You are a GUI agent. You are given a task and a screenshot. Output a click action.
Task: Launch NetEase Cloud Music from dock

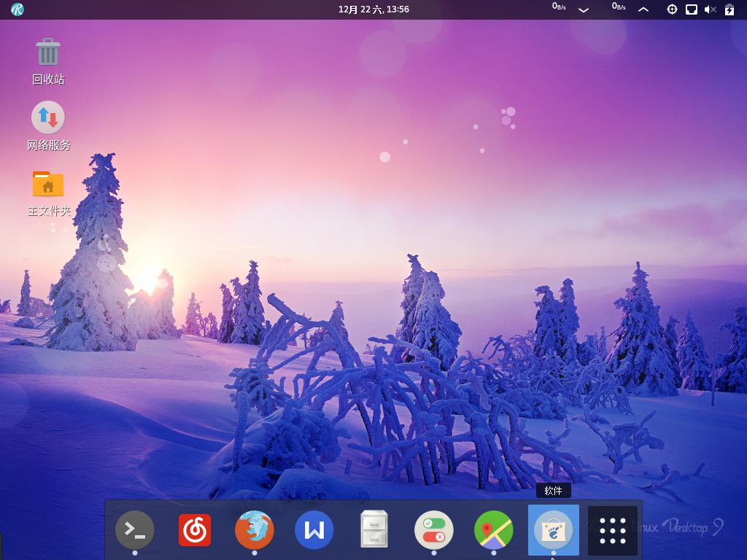[x=195, y=530]
